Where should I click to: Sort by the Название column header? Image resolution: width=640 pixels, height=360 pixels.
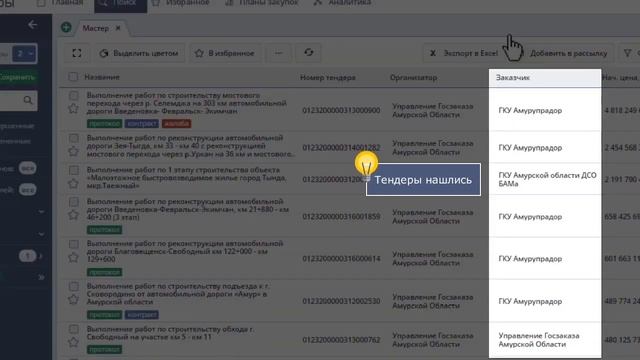(x=102, y=77)
